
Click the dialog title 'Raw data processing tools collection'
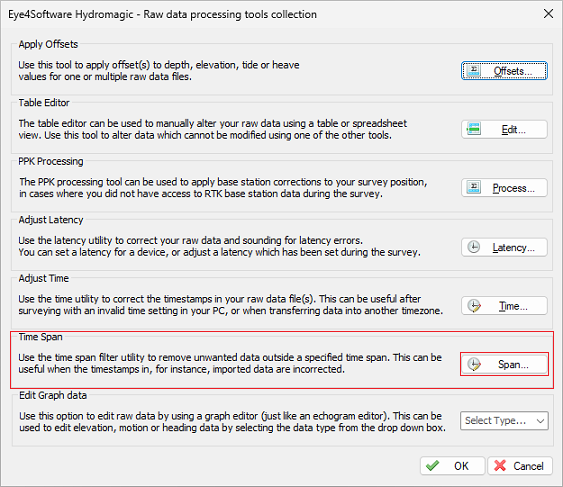[230, 14]
